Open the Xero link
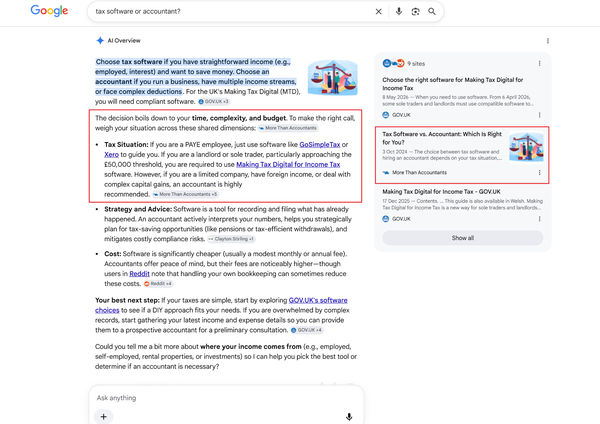This screenshot has height=424, width=600. point(111,155)
